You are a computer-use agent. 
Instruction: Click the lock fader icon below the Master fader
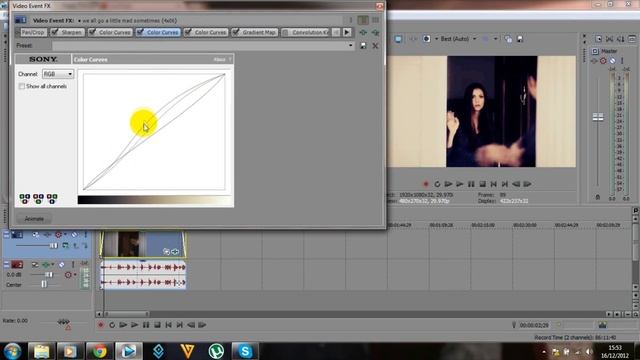coord(598,197)
